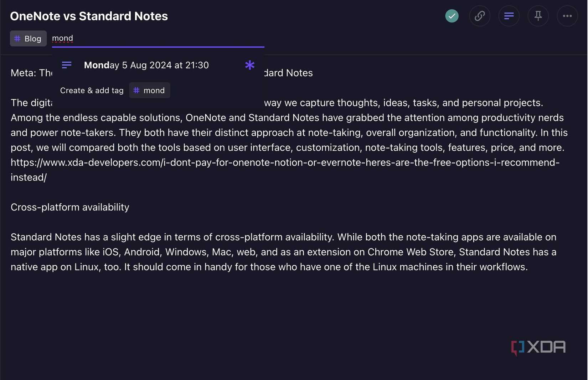Image resolution: width=588 pixels, height=380 pixels.
Task: Select the Blog tag
Action: pyautogui.click(x=28, y=38)
